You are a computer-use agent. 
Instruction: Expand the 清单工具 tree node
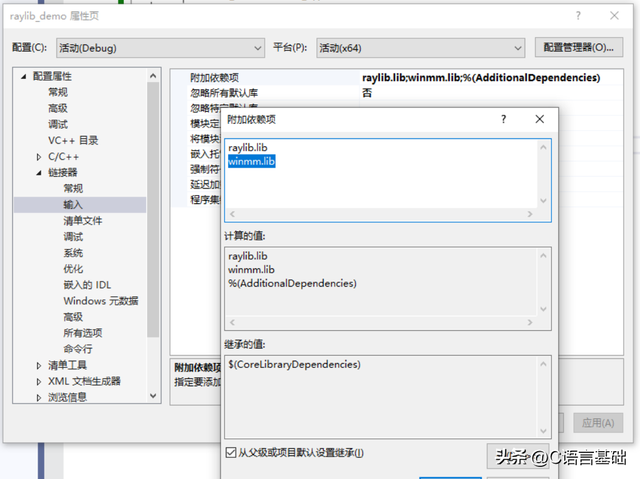click(39, 366)
